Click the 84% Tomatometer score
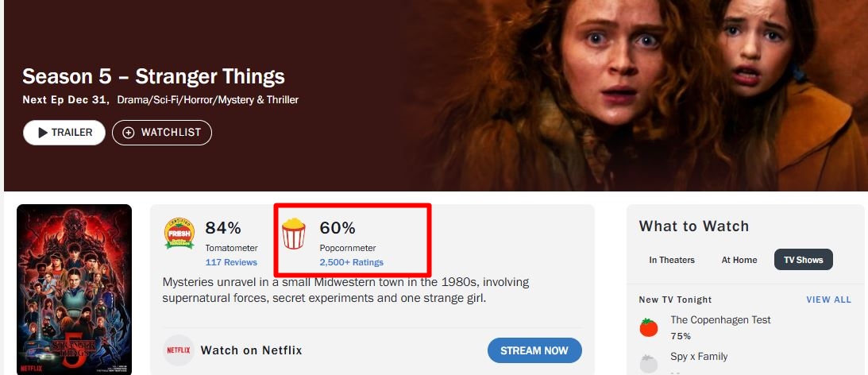 point(223,228)
